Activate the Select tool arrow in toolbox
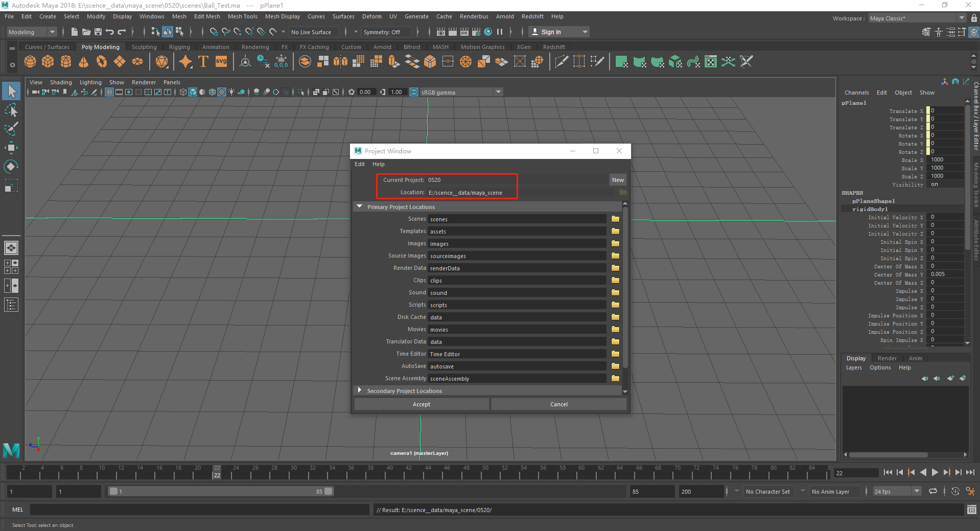The height and width of the screenshot is (531, 980). [x=11, y=91]
